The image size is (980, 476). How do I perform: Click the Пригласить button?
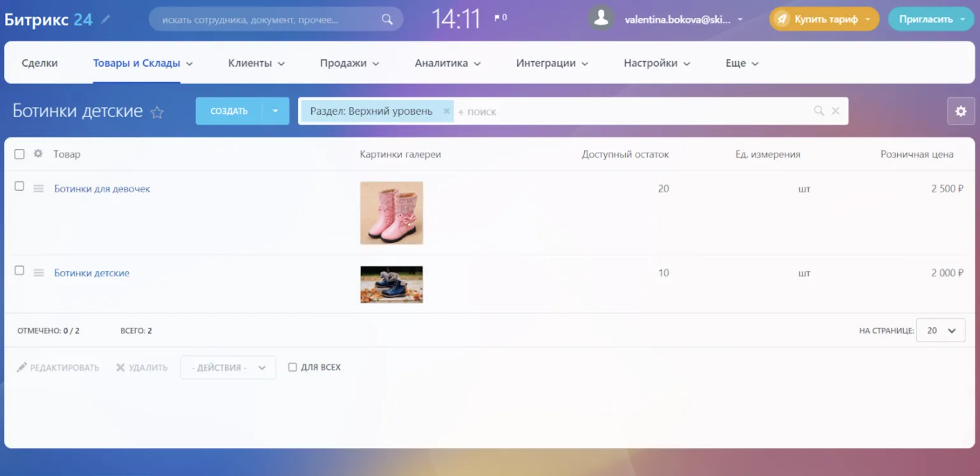point(930,19)
